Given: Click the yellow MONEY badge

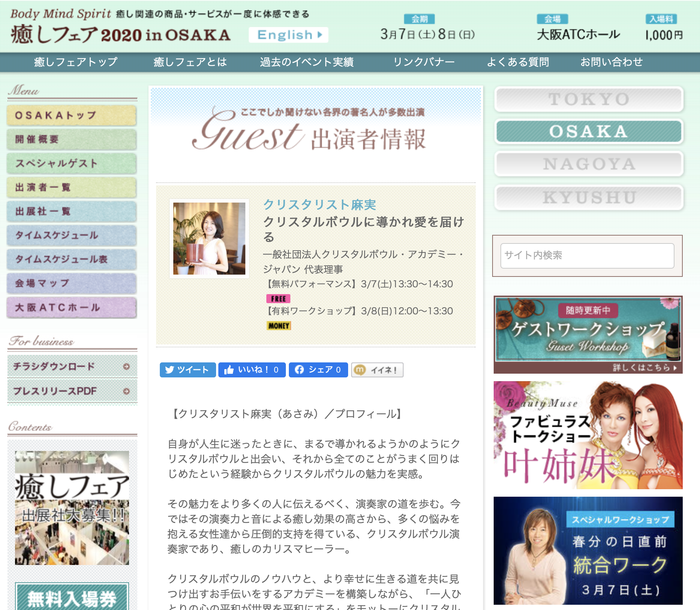Looking at the screenshot, I should pyautogui.click(x=279, y=326).
